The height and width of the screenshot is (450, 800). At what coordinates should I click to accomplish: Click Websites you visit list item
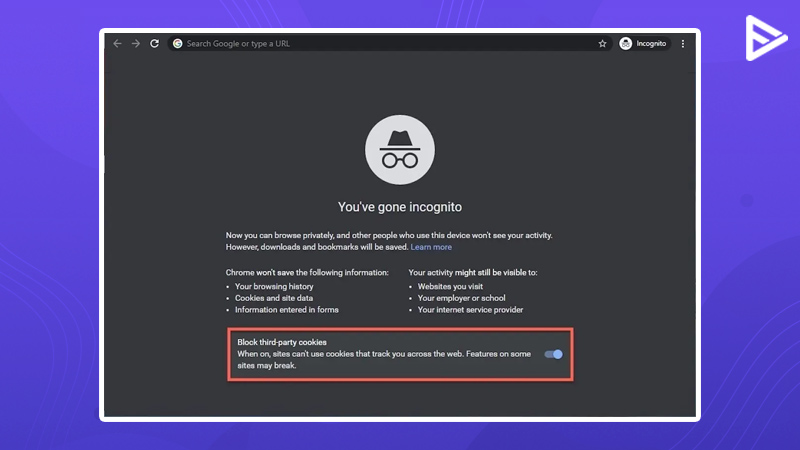[450, 287]
